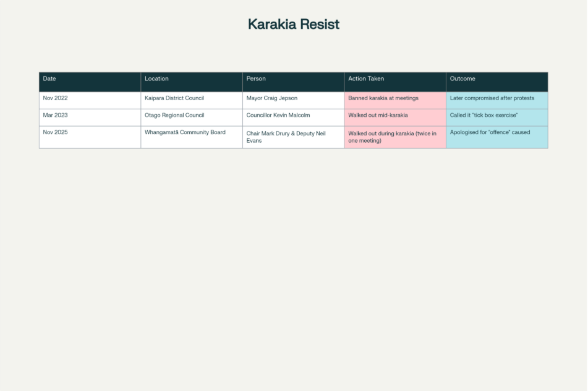Select the Outcome column header

pos(496,79)
